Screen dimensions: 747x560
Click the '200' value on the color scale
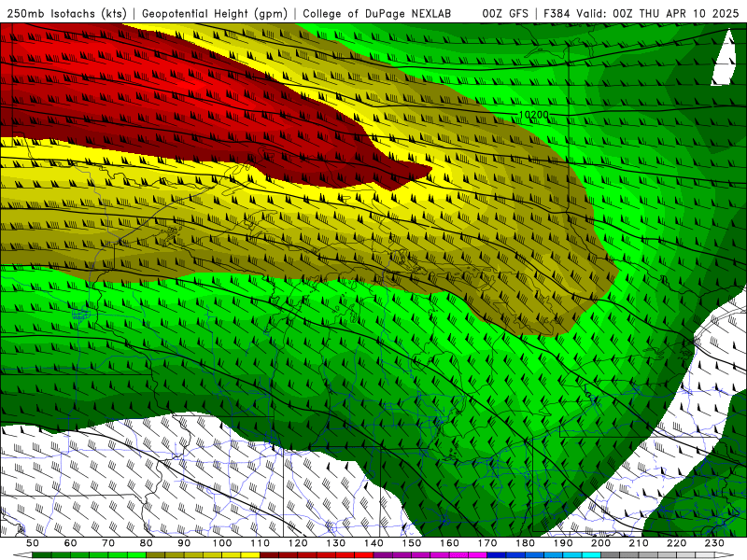[x=601, y=543]
